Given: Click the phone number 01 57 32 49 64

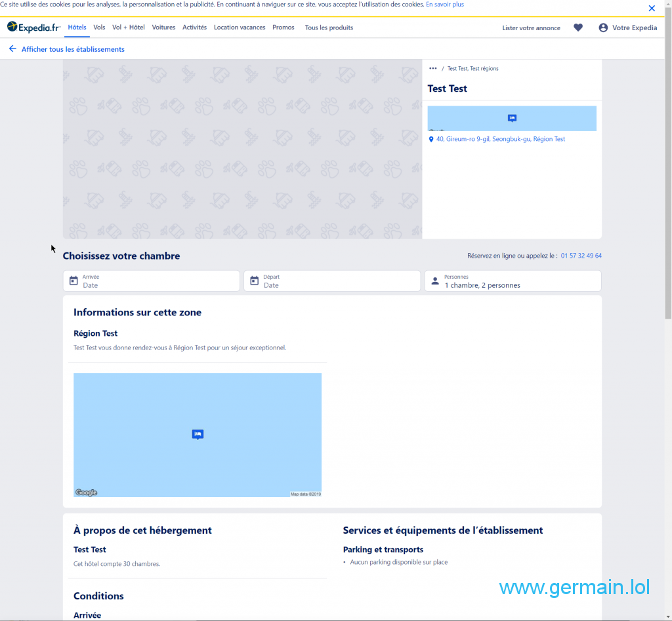Looking at the screenshot, I should coord(581,256).
